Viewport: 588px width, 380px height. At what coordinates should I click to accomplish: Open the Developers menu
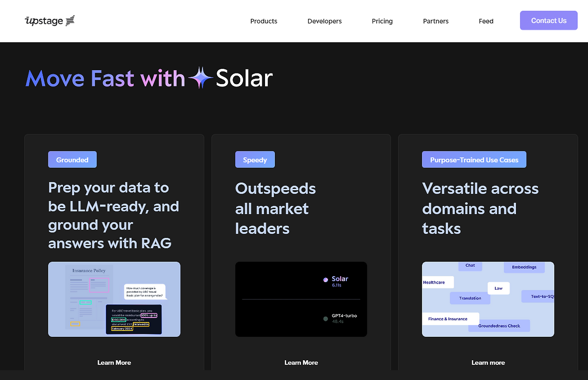(x=325, y=21)
